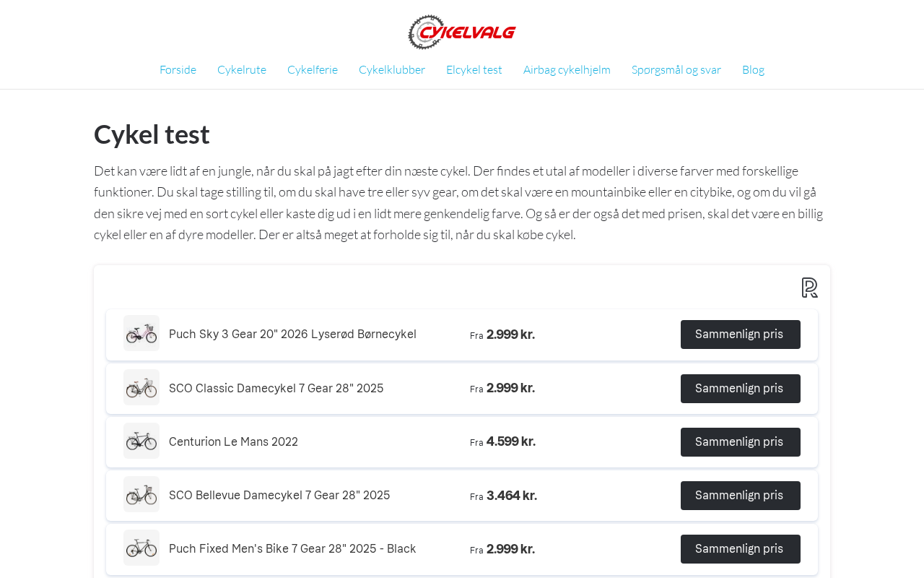Open Spørgsmål og svar
This screenshot has width=924, height=578.
coord(676,69)
